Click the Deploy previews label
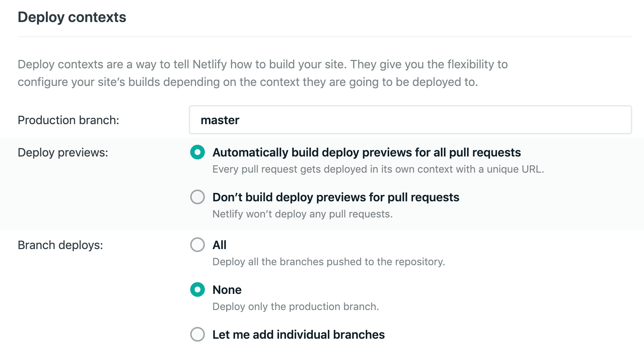This screenshot has width=644, height=349. (63, 152)
